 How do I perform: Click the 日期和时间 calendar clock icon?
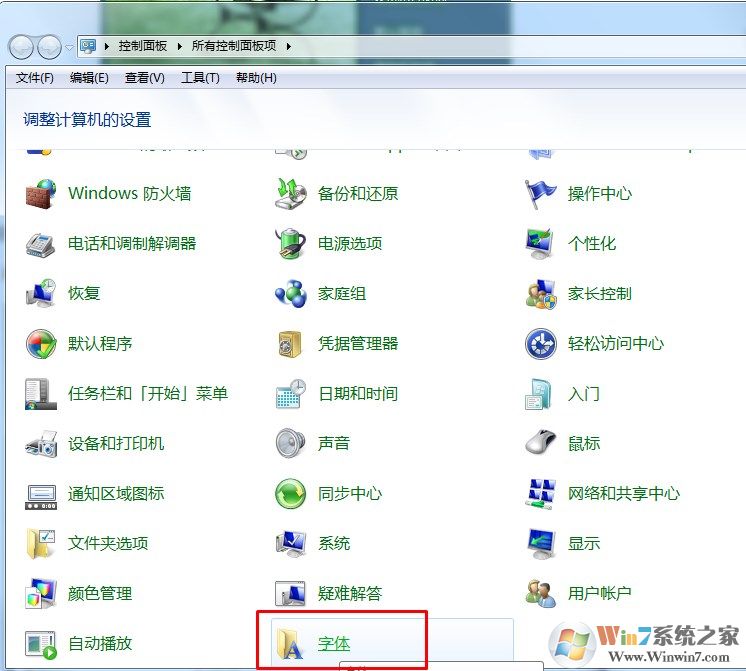[290, 394]
